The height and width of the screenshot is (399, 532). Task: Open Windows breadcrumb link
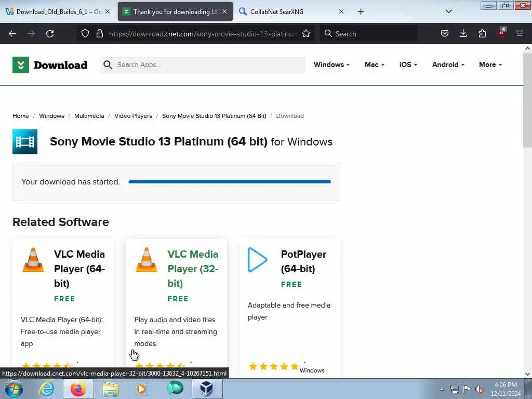[x=51, y=116]
